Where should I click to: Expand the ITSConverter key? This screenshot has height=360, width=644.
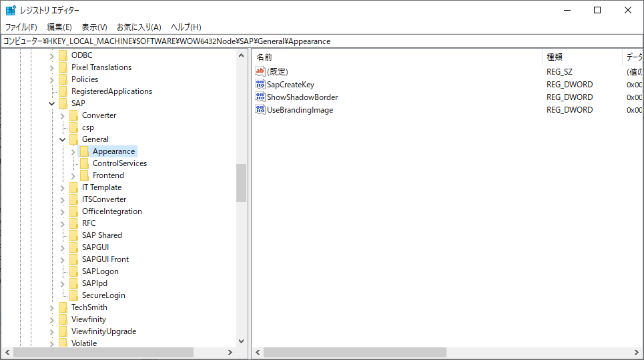pos(63,200)
